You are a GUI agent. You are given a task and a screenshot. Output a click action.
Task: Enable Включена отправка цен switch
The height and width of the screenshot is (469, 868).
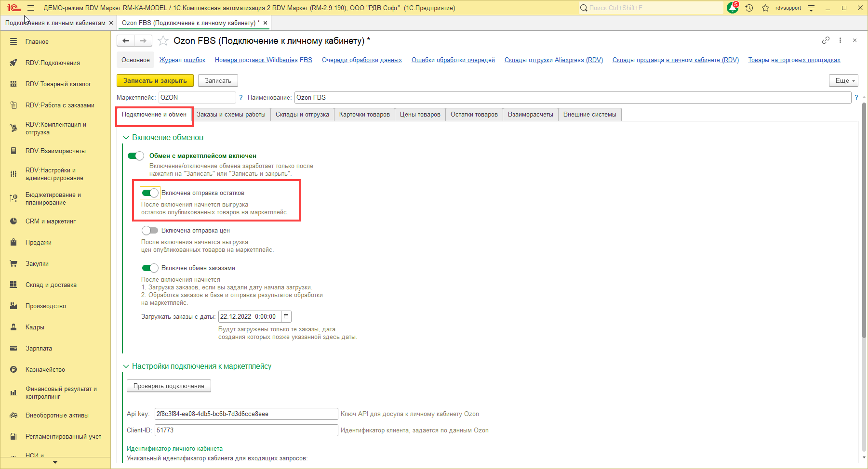tap(150, 230)
